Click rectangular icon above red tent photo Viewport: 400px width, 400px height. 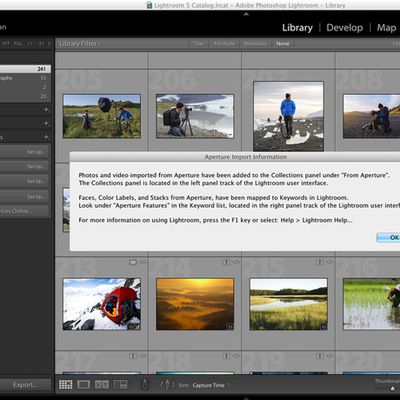[x=133, y=262]
